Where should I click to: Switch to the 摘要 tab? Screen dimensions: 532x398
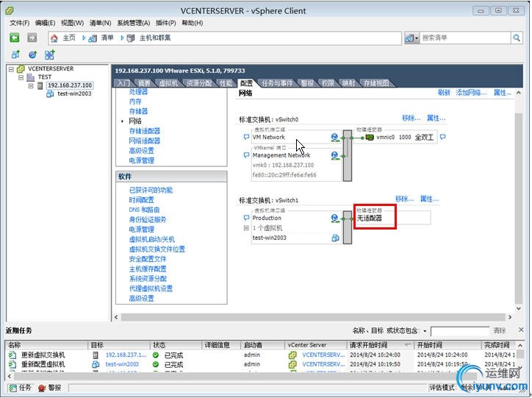pyautogui.click(x=145, y=83)
